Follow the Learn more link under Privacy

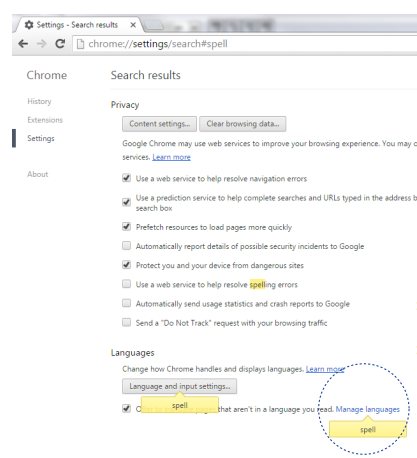click(171, 157)
